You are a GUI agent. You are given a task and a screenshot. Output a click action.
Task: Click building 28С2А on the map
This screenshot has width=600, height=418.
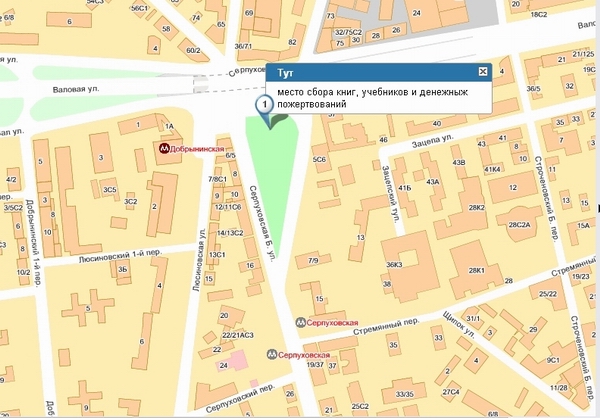point(519,225)
